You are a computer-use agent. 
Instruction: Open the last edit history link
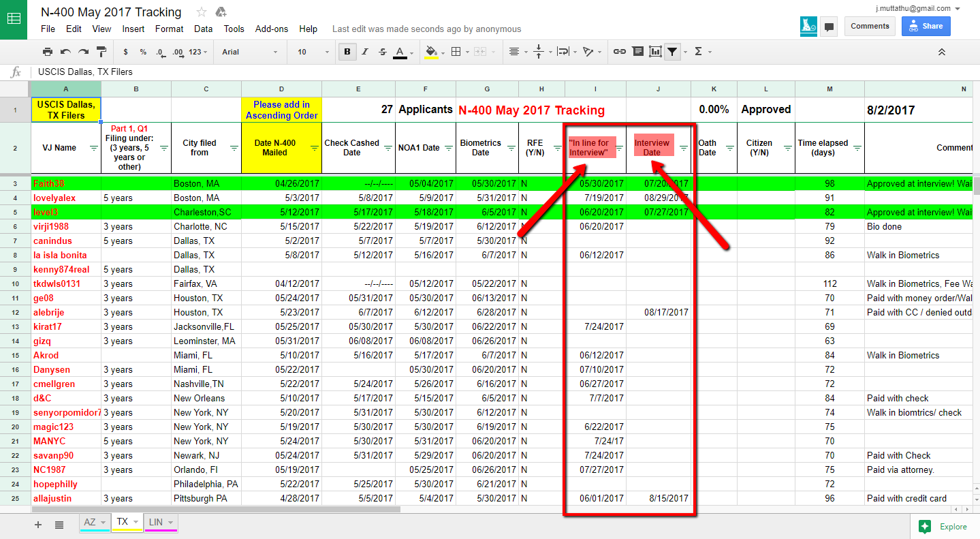(x=426, y=29)
